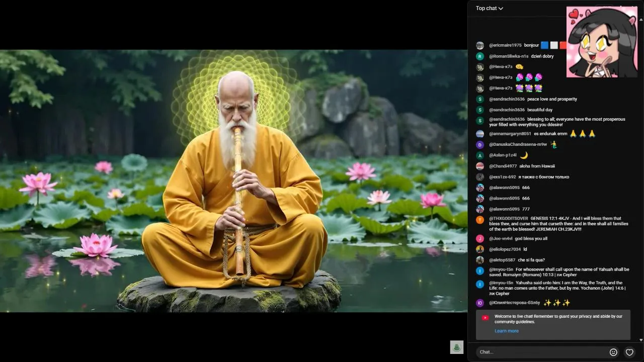This screenshot has height=362, width=644.
Task: Click avatar of @ericmaire1975
Action: (x=480, y=45)
